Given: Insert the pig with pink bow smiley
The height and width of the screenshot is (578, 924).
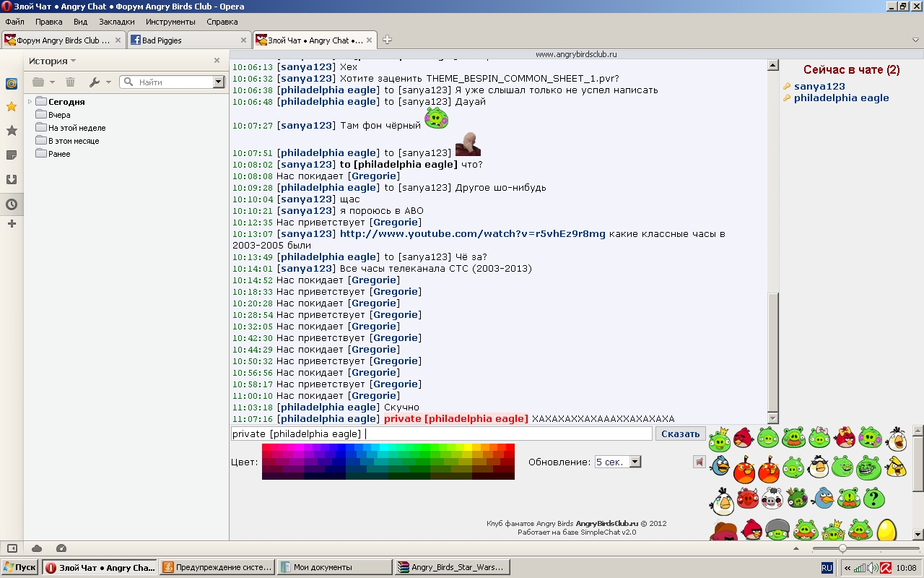Looking at the screenshot, I should pyautogui.click(x=819, y=438).
